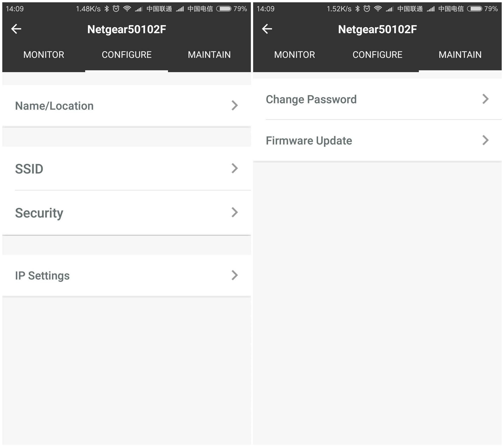Expand Name/Location chevron arrow
This screenshot has width=504, height=447.
pyautogui.click(x=234, y=105)
